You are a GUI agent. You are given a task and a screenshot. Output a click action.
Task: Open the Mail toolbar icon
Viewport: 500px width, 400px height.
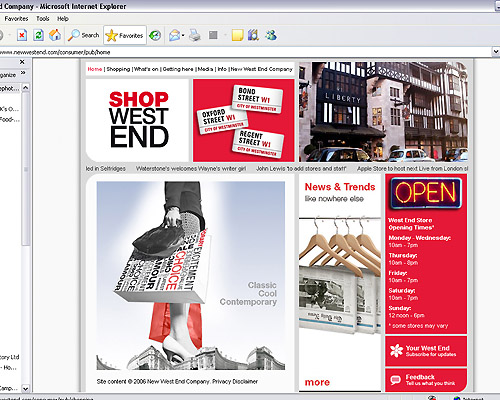pyautogui.click(x=174, y=35)
